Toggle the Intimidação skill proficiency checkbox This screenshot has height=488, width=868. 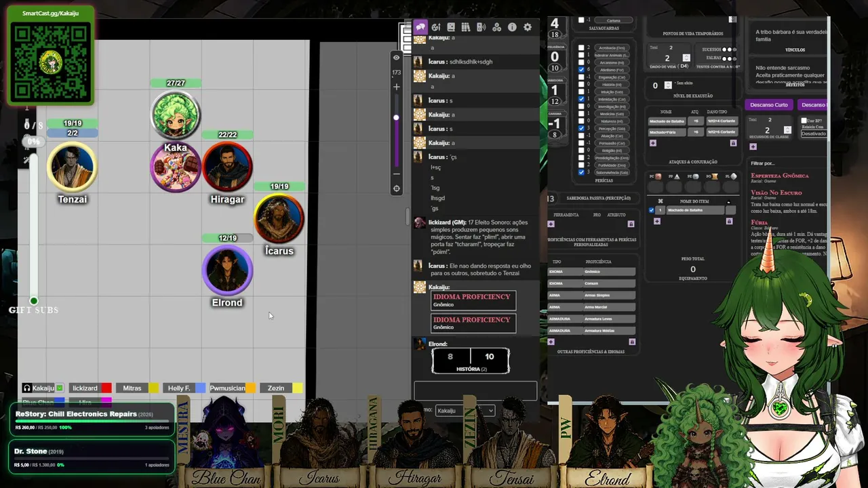pyautogui.click(x=581, y=99)
